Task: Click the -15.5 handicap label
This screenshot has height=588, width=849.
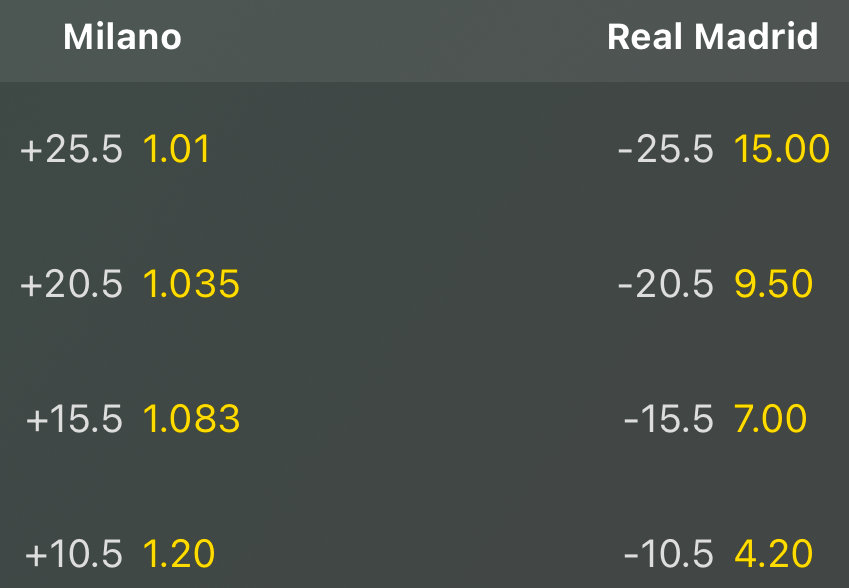Action: click(x=668, y=419)
